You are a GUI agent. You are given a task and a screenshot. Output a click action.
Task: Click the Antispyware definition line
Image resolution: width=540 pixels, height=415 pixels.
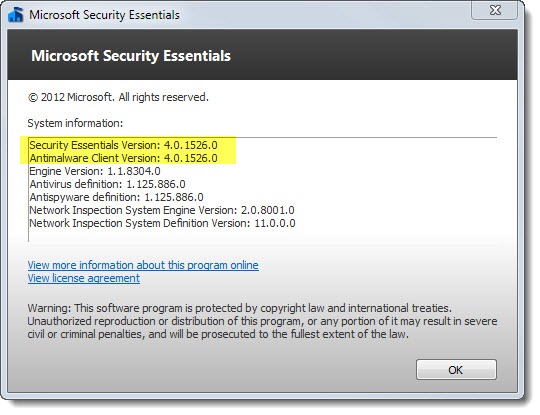tap(116, 197)
